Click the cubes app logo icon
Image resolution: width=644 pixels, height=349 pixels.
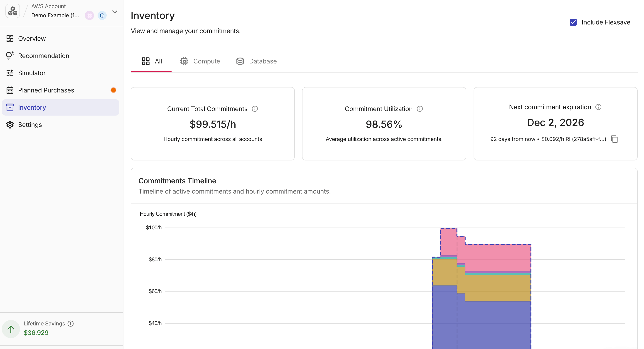click(13, 11)
